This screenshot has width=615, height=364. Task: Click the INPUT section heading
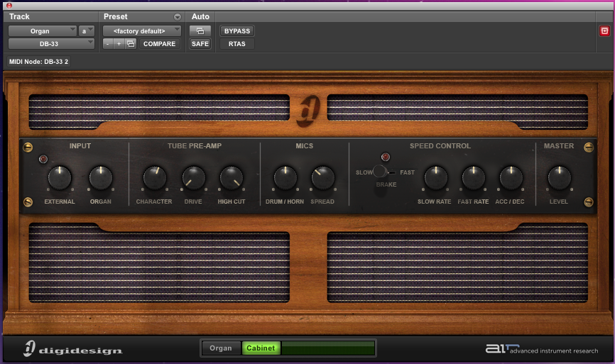[80, 145]
